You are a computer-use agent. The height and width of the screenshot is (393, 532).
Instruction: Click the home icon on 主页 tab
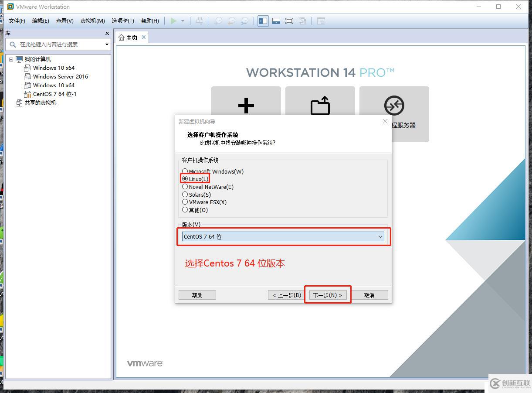click(x=121, y=38)
